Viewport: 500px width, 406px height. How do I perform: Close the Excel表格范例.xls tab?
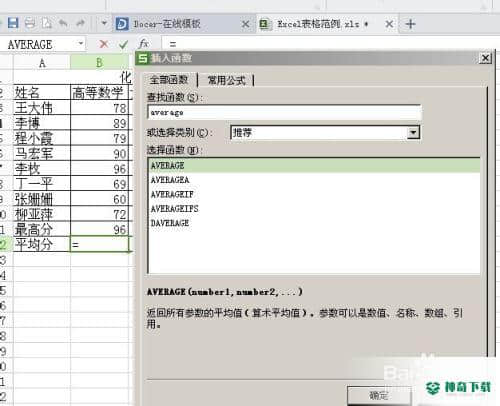point(389,24)
